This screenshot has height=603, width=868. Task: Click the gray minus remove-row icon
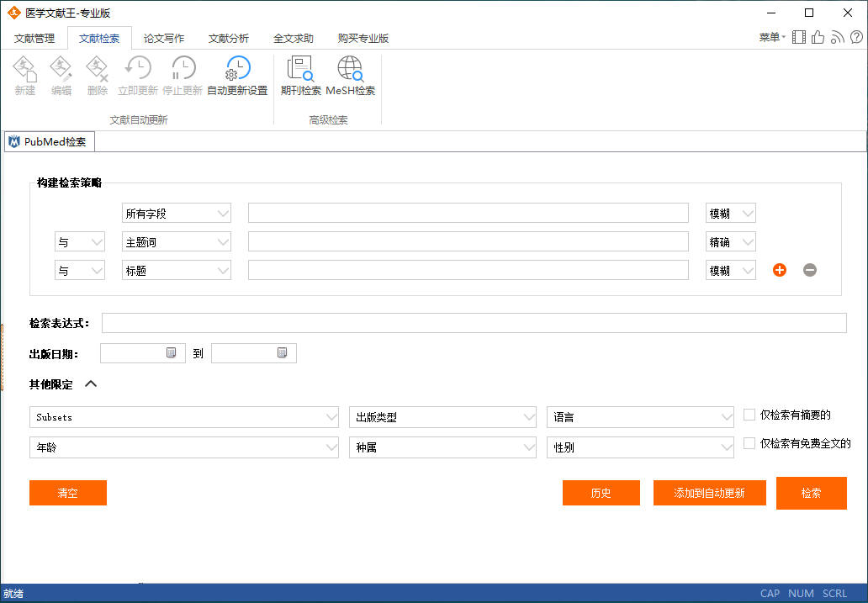coord(810,270)
